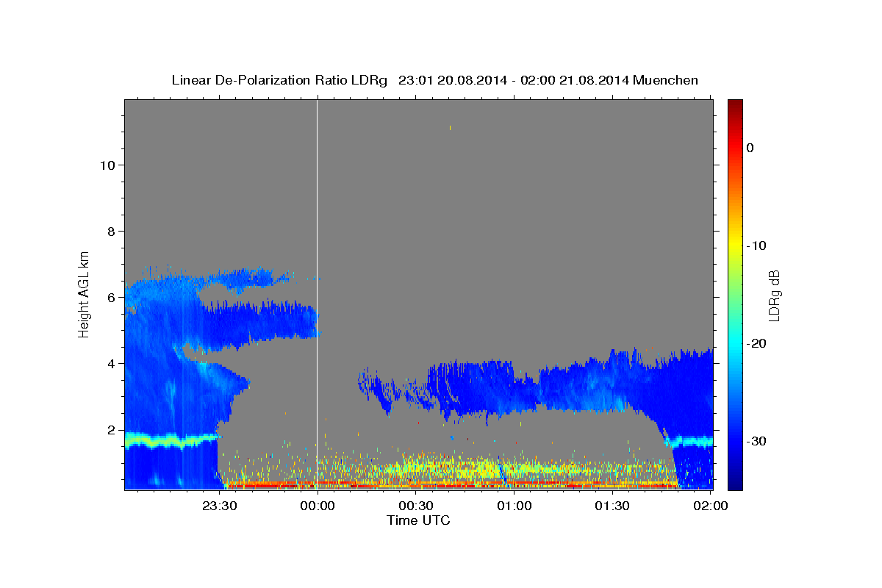Click the yellow section of the colorbar
Image resolution: width=882 pixels, height=588 pixels.
(735, 243)
